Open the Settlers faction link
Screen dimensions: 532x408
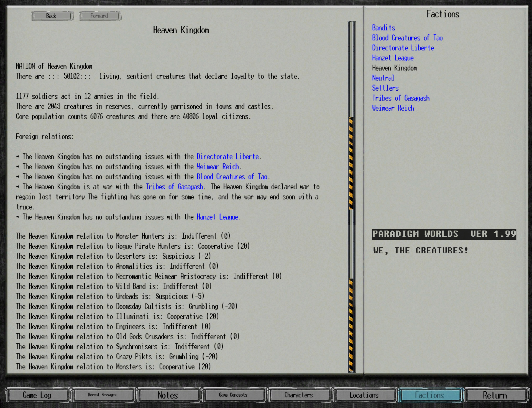pos(385,88)
